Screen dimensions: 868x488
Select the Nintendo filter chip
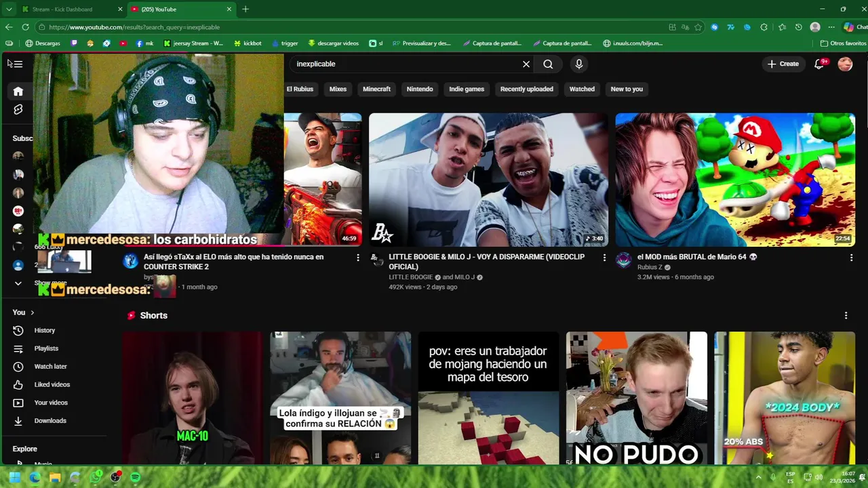point(420,89)
